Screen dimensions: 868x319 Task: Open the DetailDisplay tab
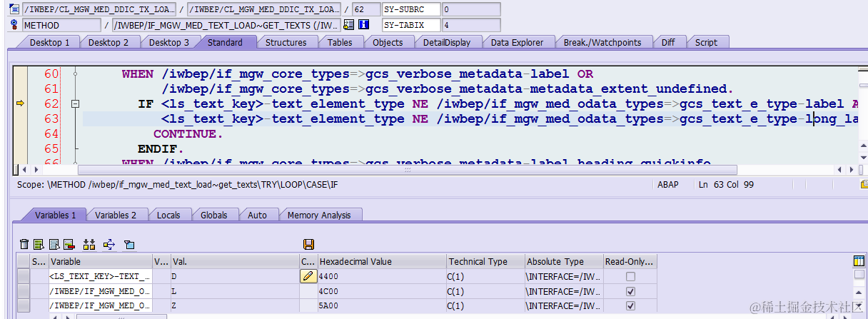tap(447, 42)
